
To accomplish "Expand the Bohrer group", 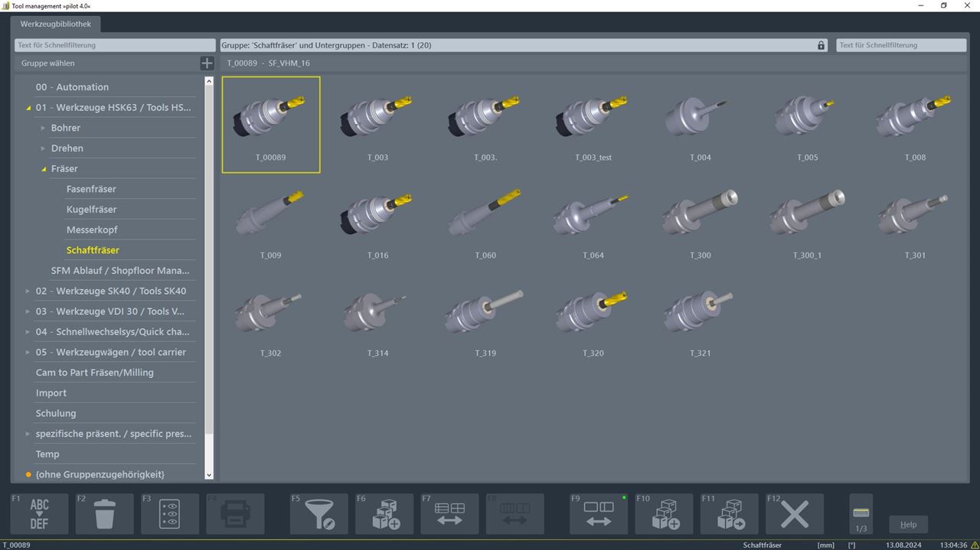I will tap(42, 128).
